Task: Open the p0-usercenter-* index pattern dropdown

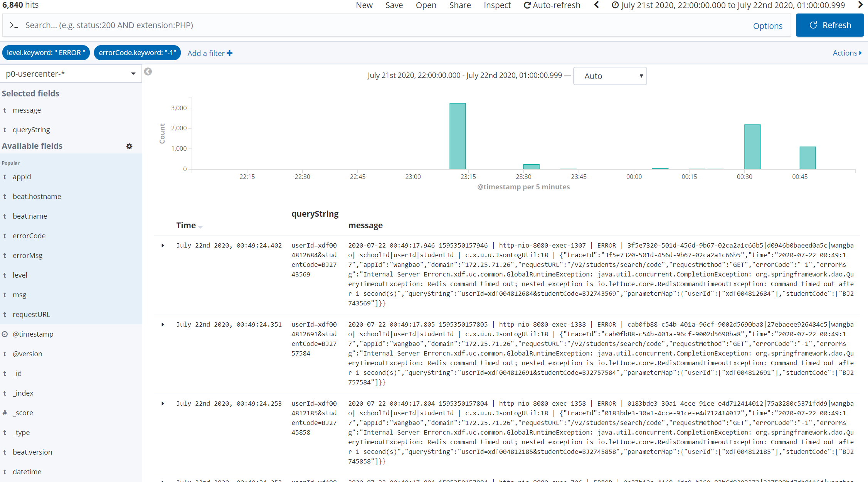Action: coord(71,74)
